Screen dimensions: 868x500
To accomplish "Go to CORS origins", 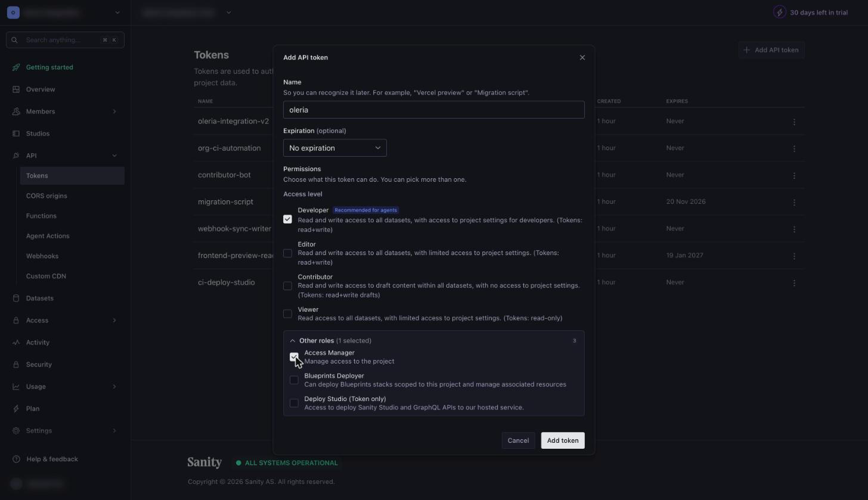I will [46, 196].
